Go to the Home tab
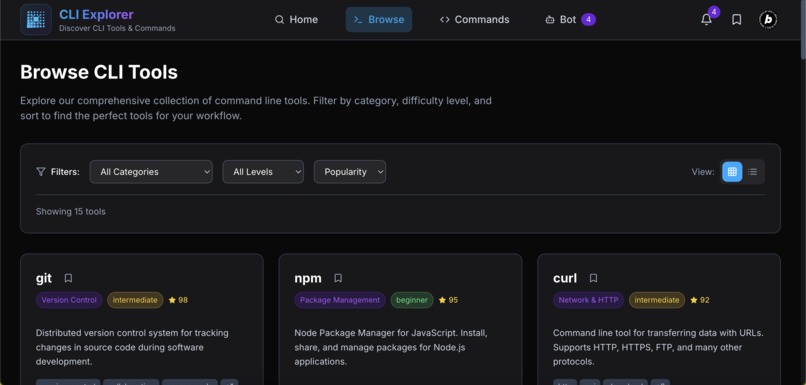Viewport: 806px width, 385px height. coord(296,20)
